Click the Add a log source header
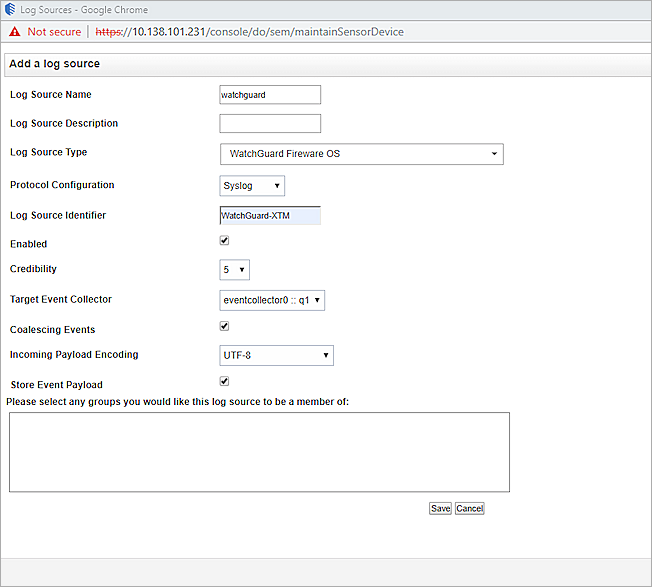 55,64
